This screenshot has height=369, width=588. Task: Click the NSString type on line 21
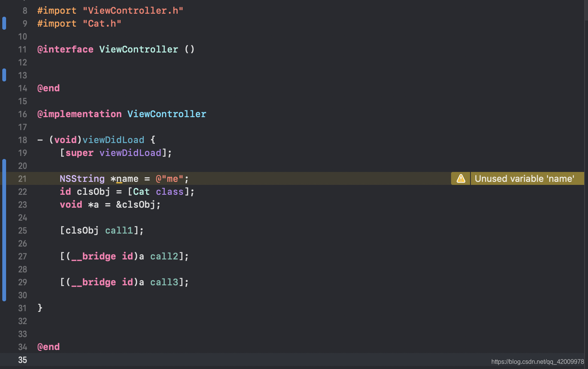pyautogui.click(x=82, y=179)
